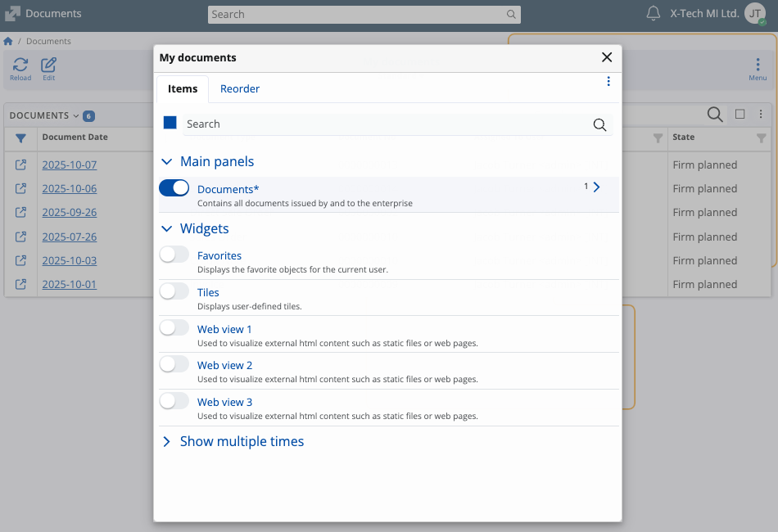Click the blue square beside dialog search
778x532 pixels.
point(170,123)
